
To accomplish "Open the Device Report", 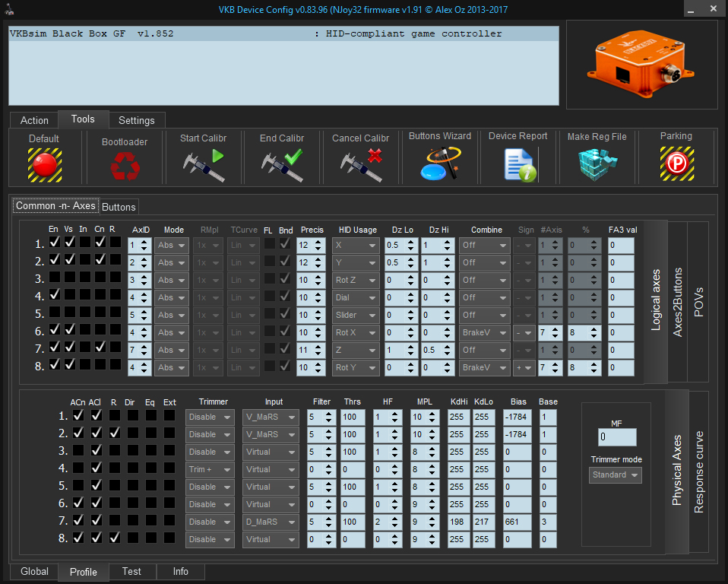I will [x=519, y=164].
